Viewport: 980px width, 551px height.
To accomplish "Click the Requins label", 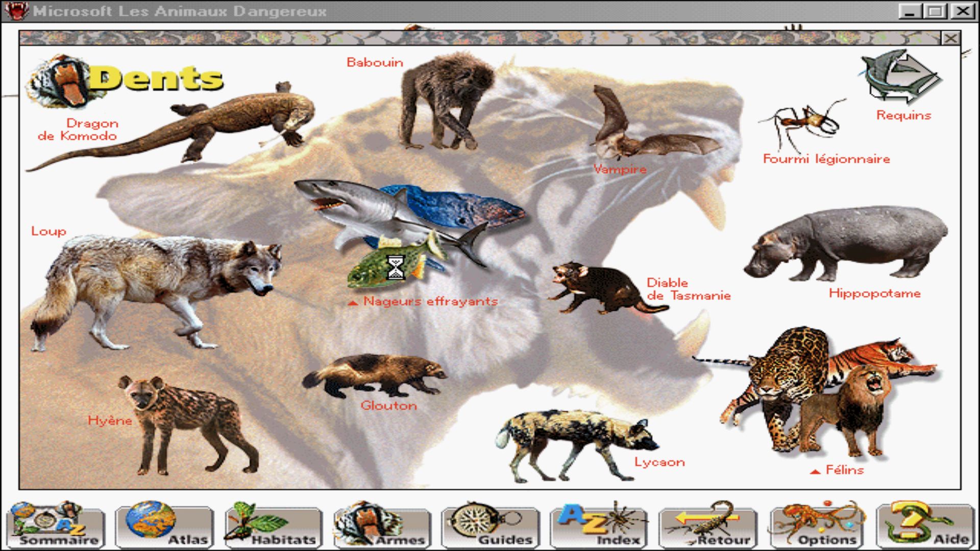I will [x=903, y=115].
